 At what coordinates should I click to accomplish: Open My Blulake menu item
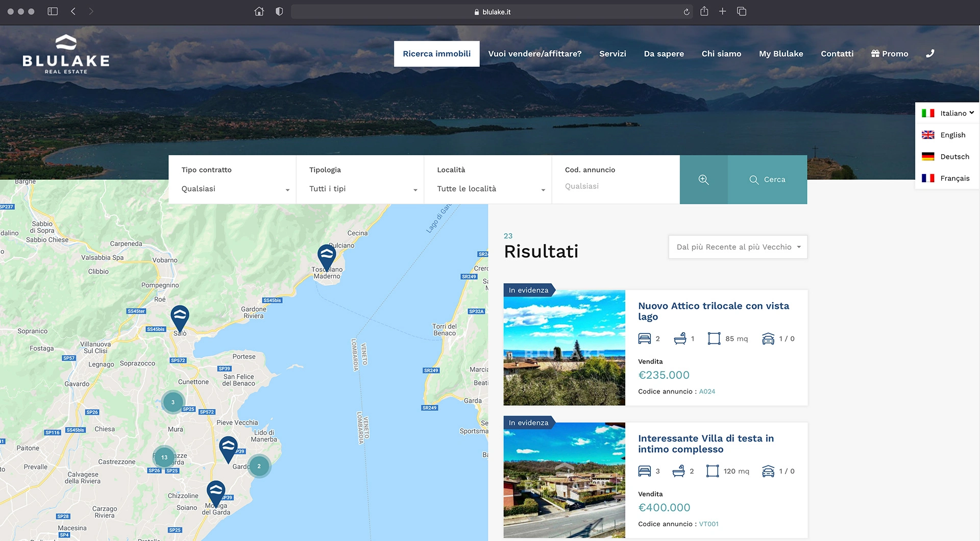(x=781, y=54)
